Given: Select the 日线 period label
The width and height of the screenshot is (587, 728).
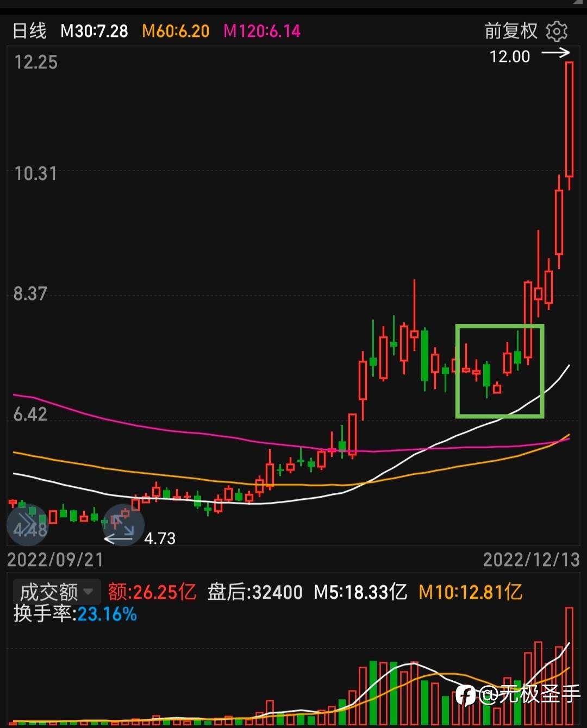Looking at the screenshot, I should click(x=29, y=31).
